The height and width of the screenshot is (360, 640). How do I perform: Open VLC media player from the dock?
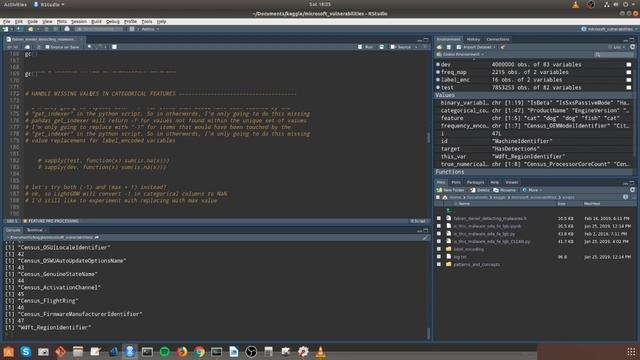[321, 351]
